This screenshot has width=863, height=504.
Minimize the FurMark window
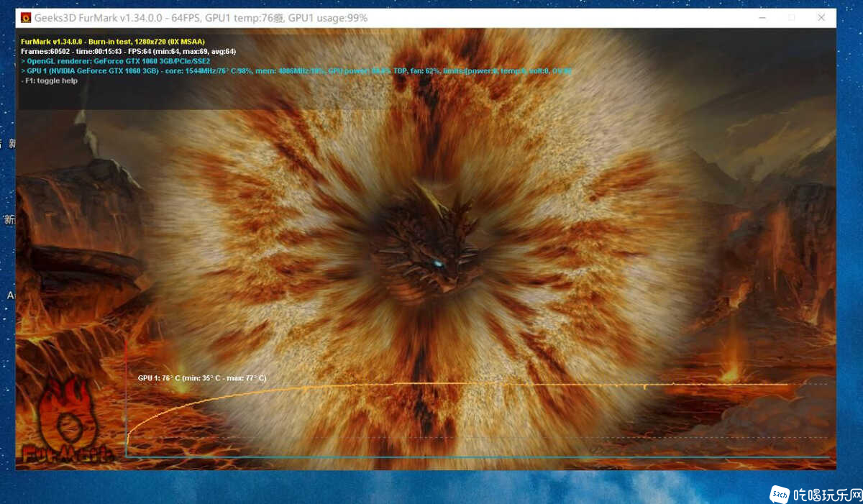[x=762, y=17]
